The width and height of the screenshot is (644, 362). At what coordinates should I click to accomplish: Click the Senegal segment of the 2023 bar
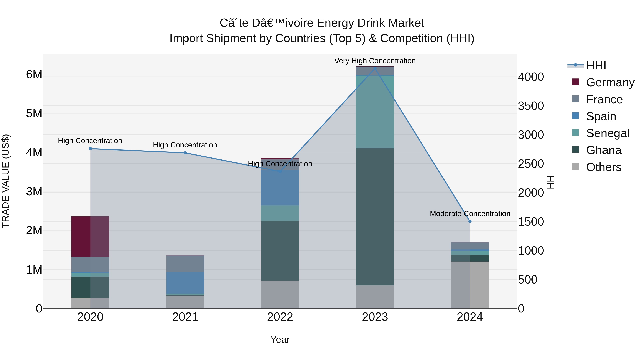(375, 112)
